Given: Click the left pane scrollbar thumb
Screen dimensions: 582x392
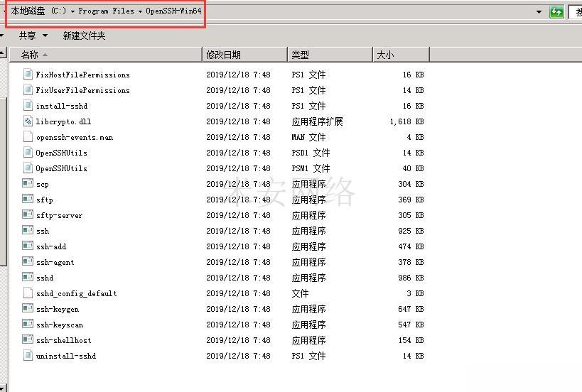Looking at the screenshot, I should [x=3, y=182].
